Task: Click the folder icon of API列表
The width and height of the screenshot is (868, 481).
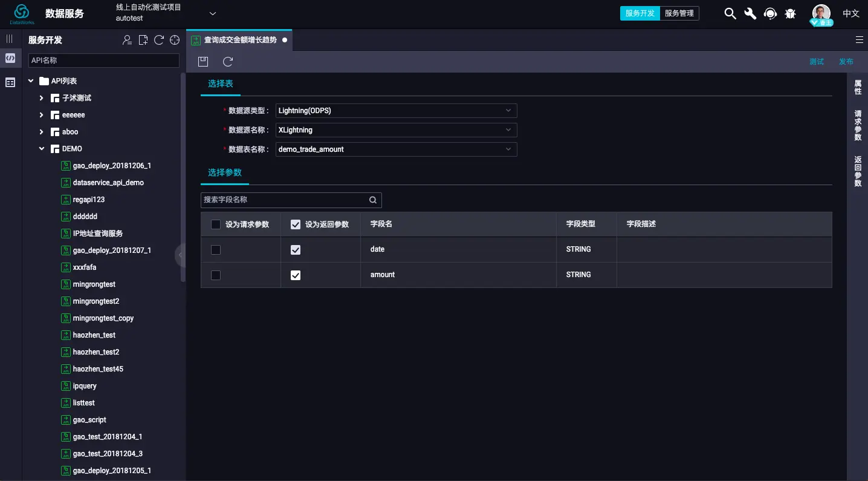Action: point(44,81)
